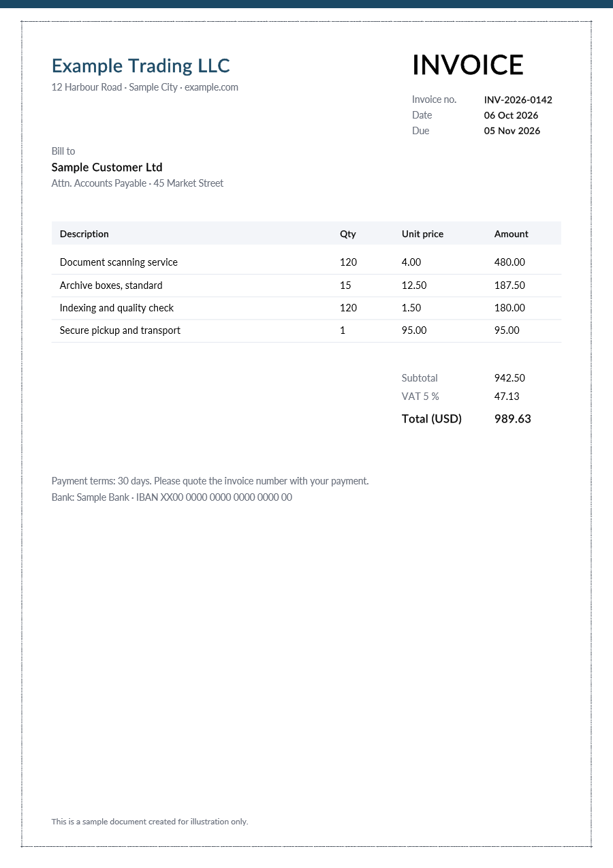Click unit price 12.50
The width and height of the screenshot is (613, 868).
tap(414, 285)
